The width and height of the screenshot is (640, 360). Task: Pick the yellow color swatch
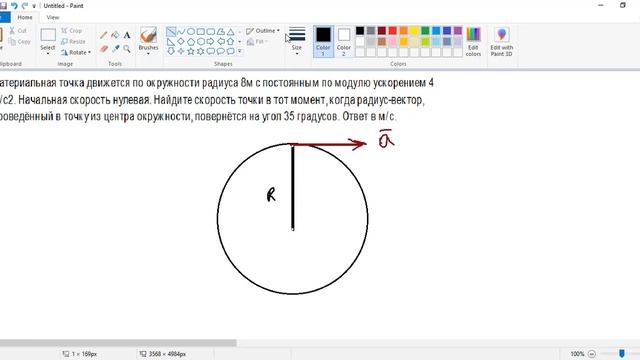(414, 31)
